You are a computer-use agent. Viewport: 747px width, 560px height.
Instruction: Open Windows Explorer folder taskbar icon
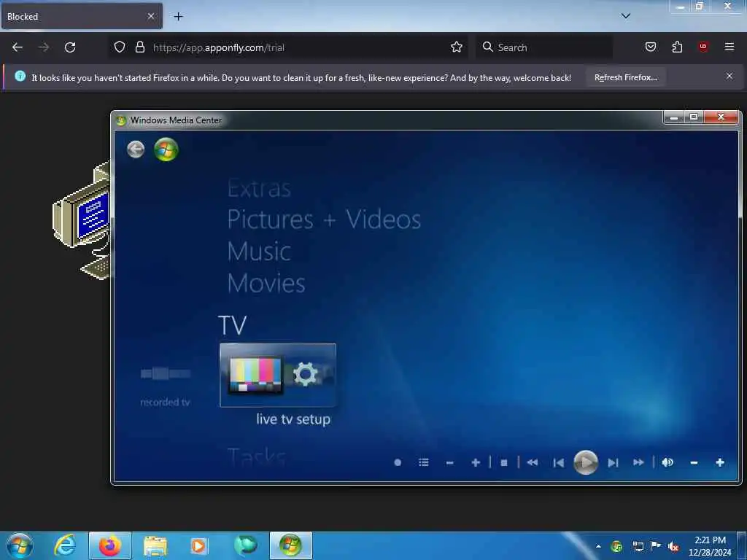[x=155, y=545]
